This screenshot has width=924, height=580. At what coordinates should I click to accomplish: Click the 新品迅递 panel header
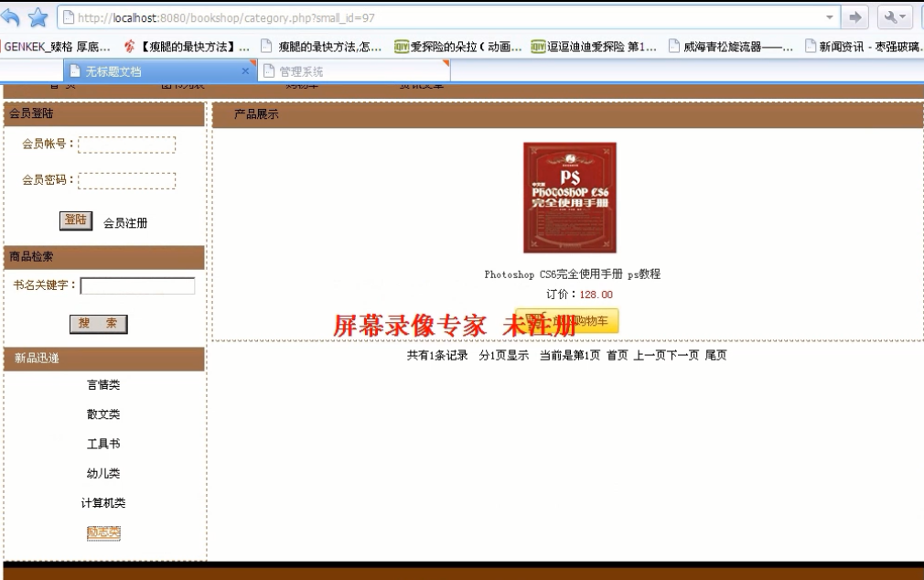104,359
